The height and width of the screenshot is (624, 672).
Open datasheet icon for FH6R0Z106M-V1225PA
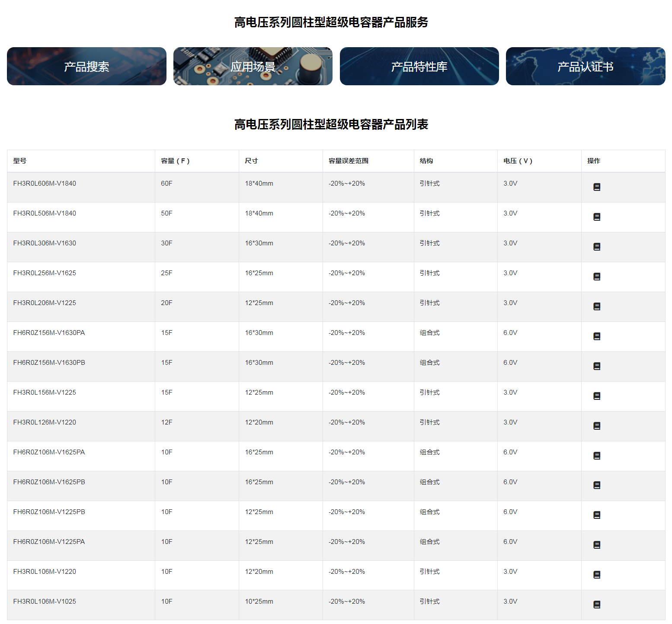[597, 545]
